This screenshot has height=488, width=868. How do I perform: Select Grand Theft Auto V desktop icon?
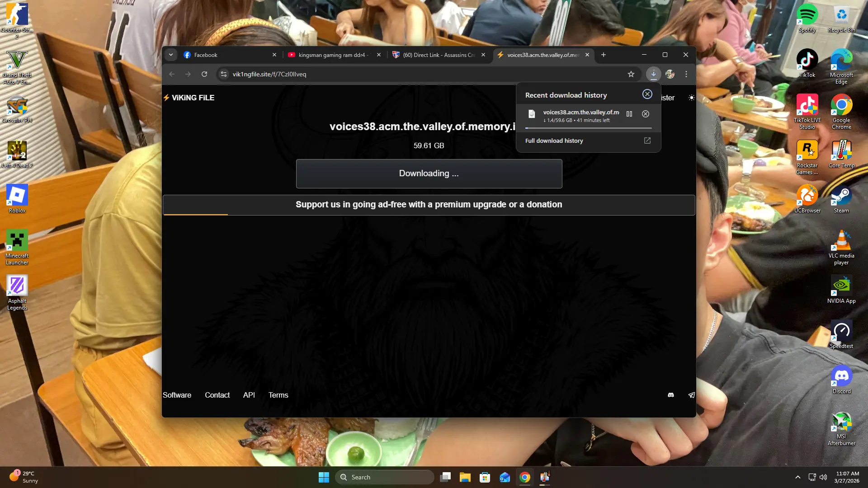17,67
